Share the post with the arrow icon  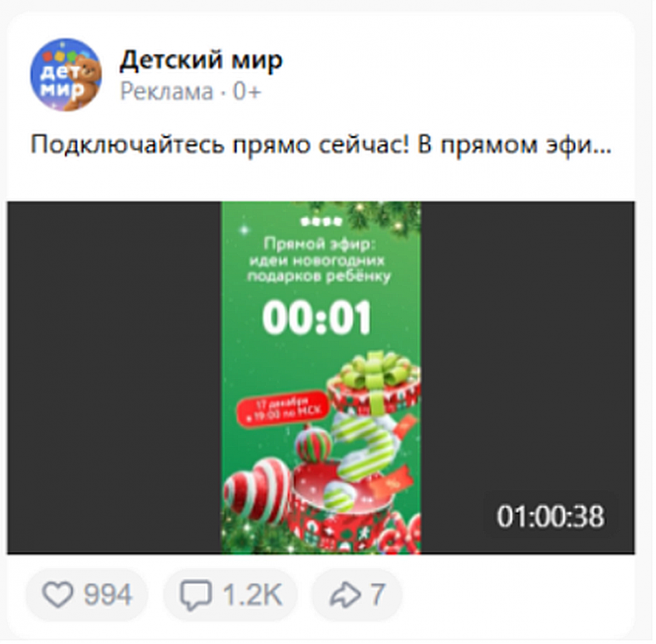(x=345, y=595)
